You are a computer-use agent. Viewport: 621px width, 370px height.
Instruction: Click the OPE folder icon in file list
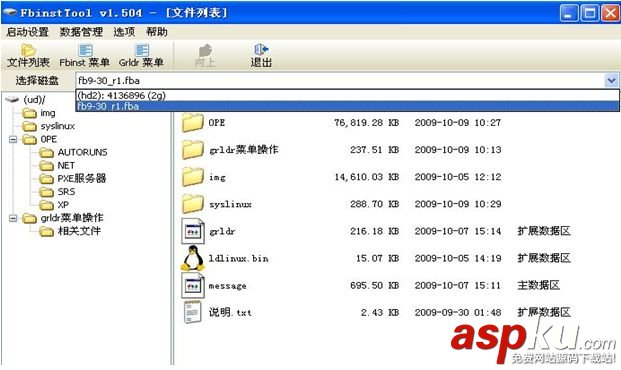tap(192, 122)
